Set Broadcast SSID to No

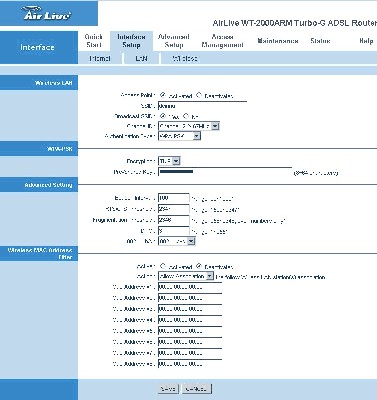click(x=186, y=116)
